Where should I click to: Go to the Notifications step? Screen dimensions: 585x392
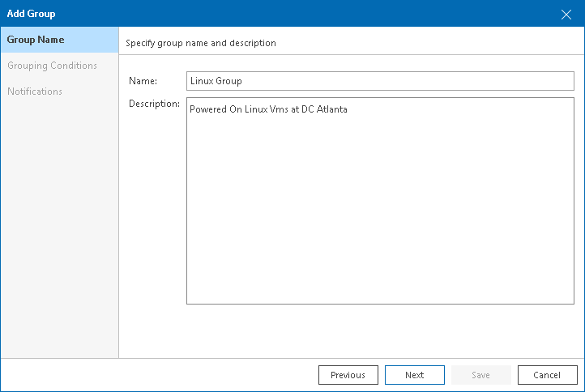[x=35, y=92]
